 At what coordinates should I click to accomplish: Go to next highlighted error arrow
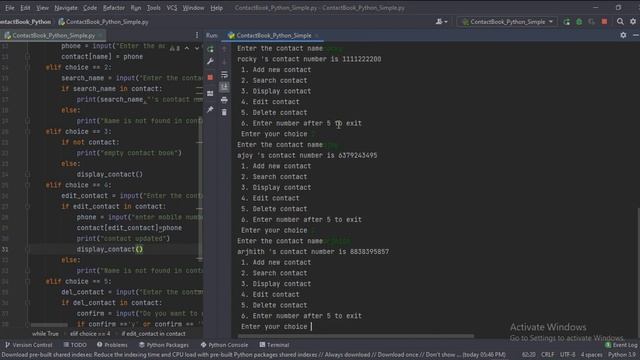(x=197, y=48)
